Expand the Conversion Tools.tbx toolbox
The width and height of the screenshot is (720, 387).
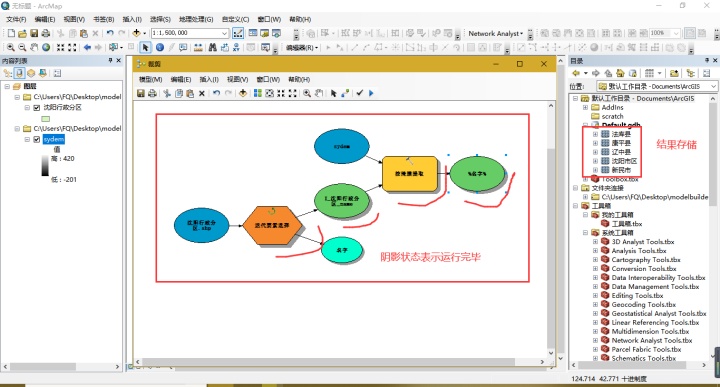596,269
